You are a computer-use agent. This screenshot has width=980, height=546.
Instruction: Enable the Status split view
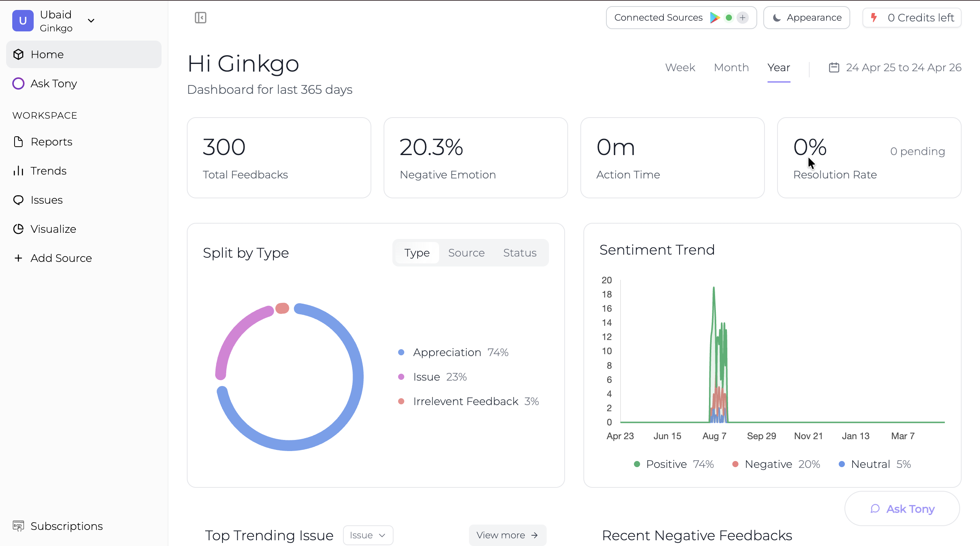(519, 252)
